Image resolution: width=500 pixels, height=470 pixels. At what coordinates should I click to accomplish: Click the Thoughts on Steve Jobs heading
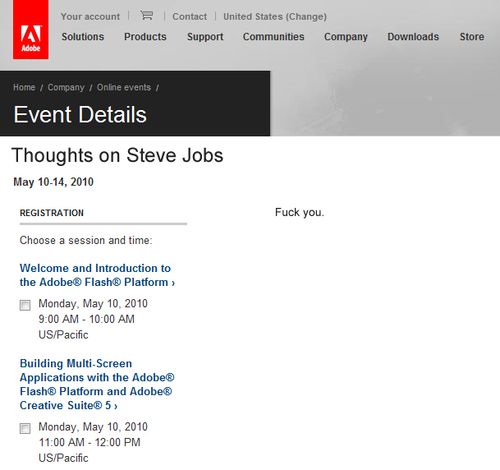[x=117, y=155]
